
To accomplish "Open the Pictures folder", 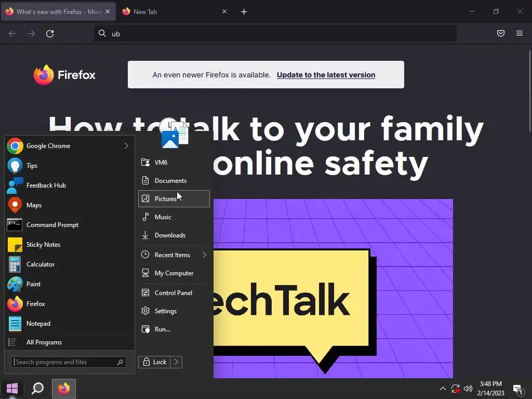I will [x=174, y=198].
